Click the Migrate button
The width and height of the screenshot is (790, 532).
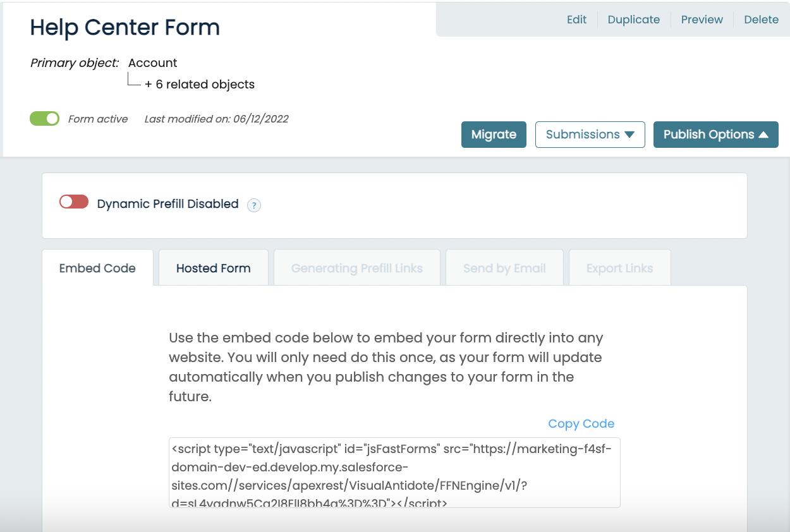point(494,134)
